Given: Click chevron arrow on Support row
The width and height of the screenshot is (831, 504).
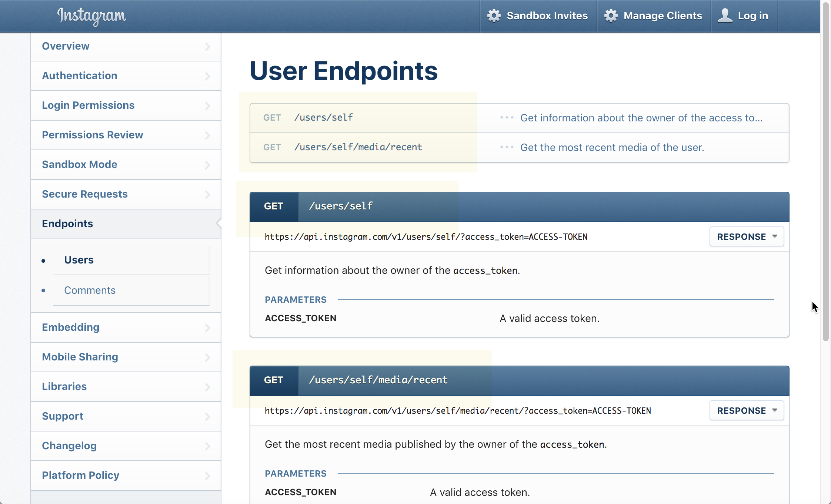Looking at the screenshot, I should tap(207, 417).
